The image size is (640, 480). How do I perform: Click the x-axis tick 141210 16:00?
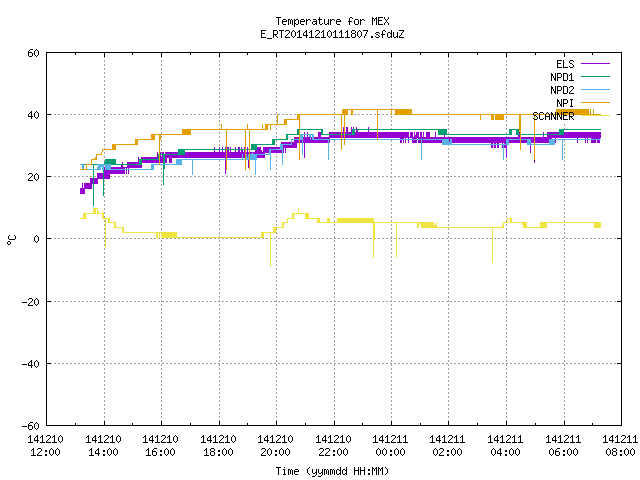pyautogui.click(x=160, y=445)
